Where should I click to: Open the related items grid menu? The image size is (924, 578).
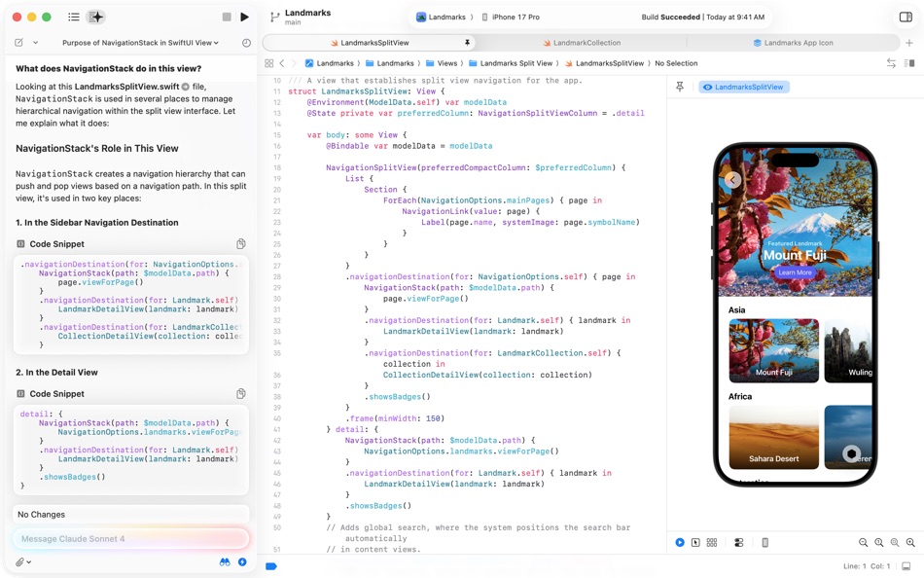(269, 63)
